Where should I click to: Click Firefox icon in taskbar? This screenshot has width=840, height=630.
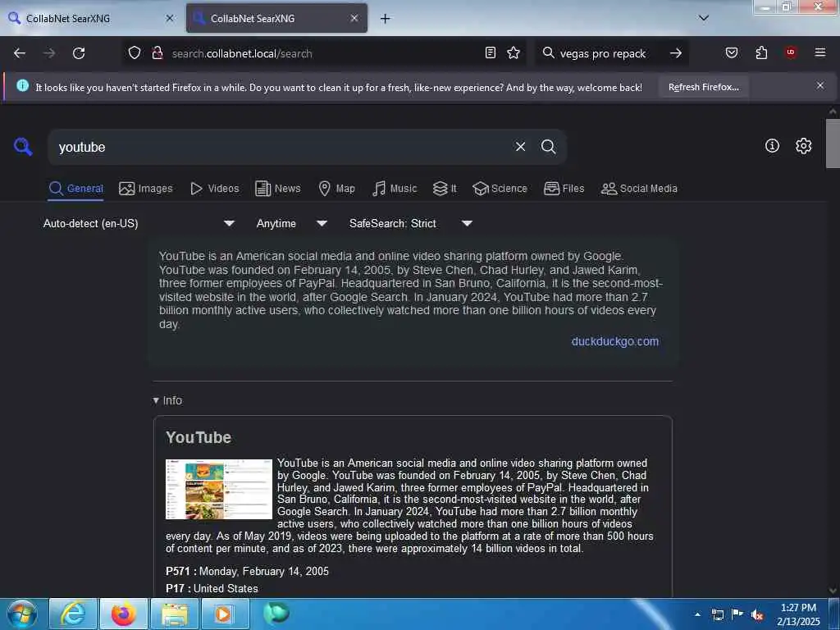123,614
